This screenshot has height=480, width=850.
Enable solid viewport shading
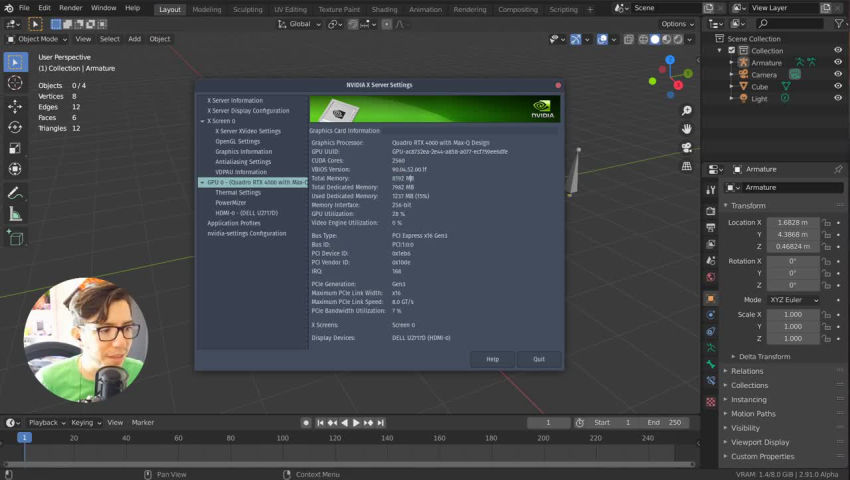click(x=655, y=39)
